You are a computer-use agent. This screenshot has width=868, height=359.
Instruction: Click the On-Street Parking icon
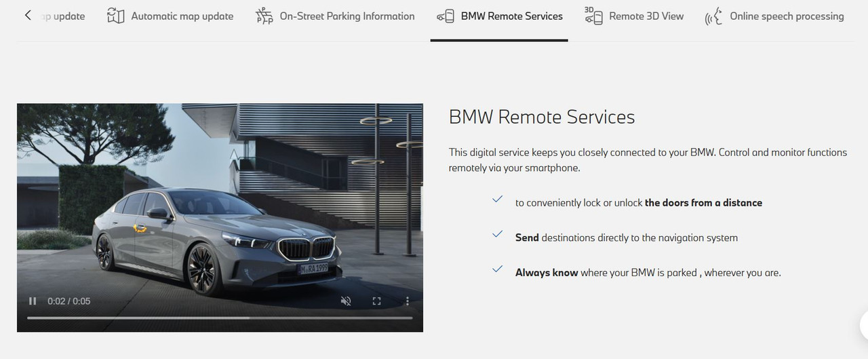[x=264, y=16]
